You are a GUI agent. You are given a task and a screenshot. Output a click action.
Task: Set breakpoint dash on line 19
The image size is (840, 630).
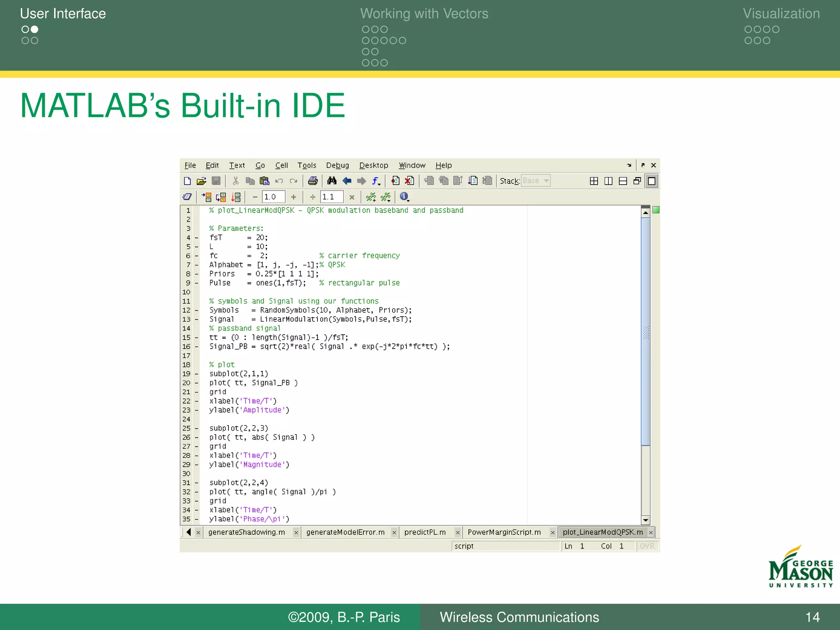click(196, 374)
